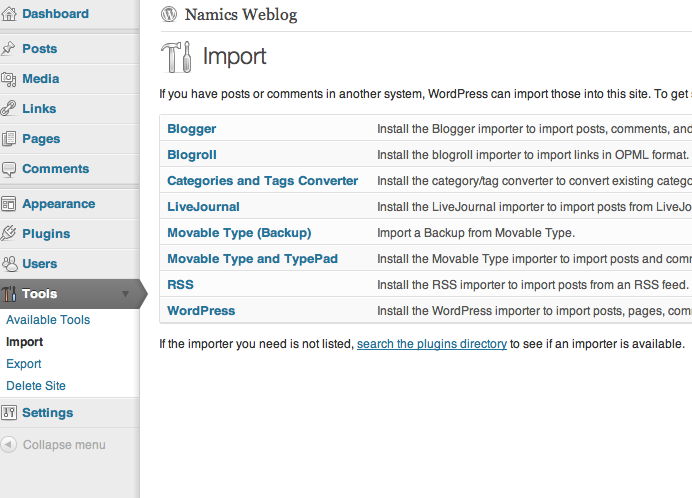Click the Posts pushpin icon
This screenshot has height=498, width=692.
(x=8, y=49)
